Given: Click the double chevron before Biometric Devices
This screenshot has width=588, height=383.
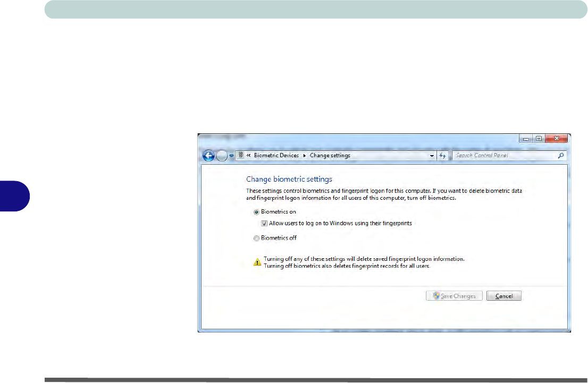Looking at the screenshot, I should [248, 156].
